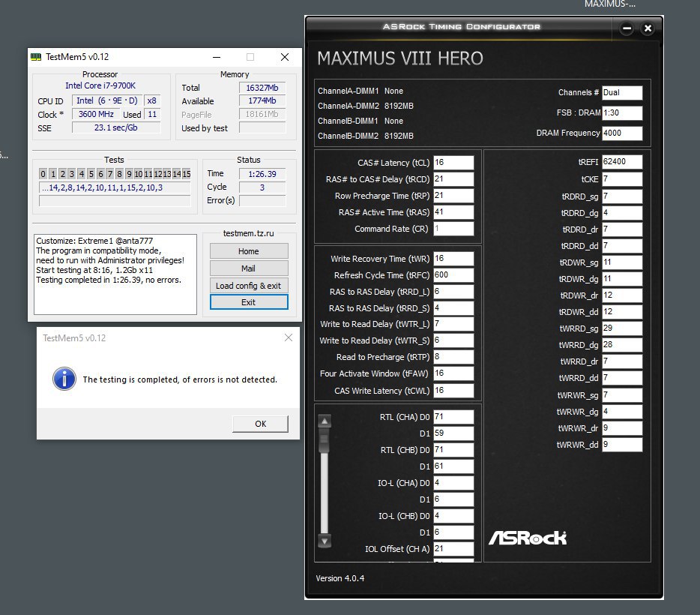Click the tWTR_L value field
This screenshot has width=700, height=615.
pyautogui.click(x=453, y=324)
